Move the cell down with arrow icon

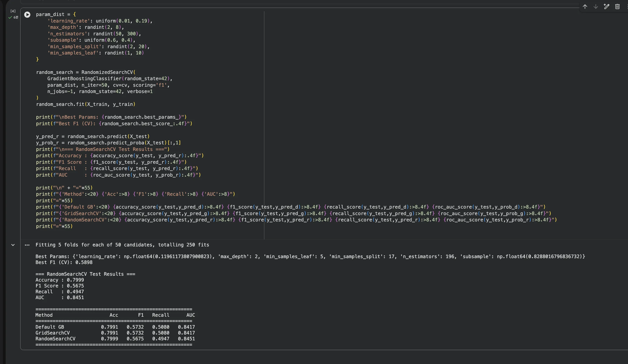(x=596, y=7)
